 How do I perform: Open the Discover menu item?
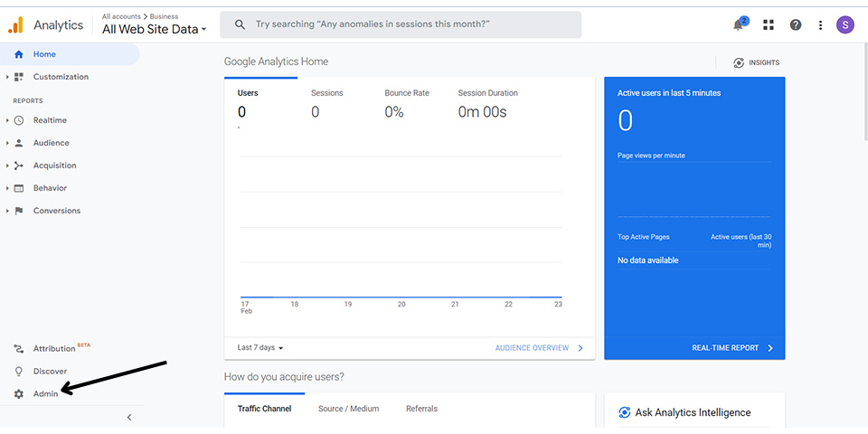[50, 372]
